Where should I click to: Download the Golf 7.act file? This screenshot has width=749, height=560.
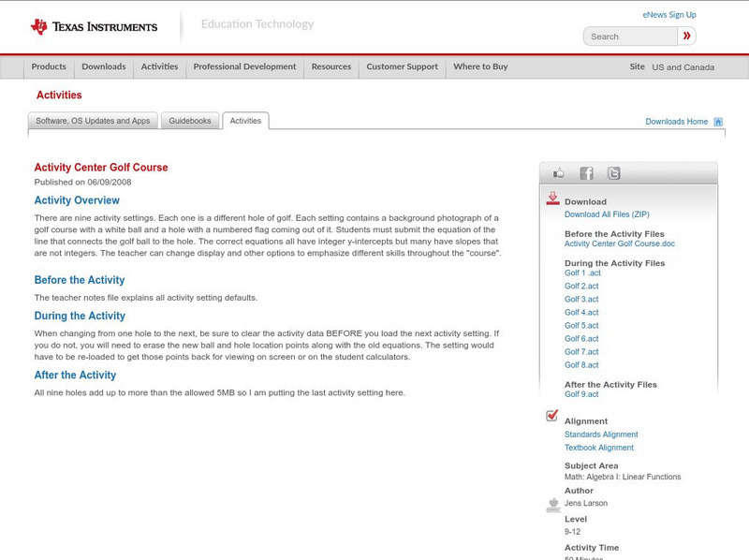(x=581, y=352)
